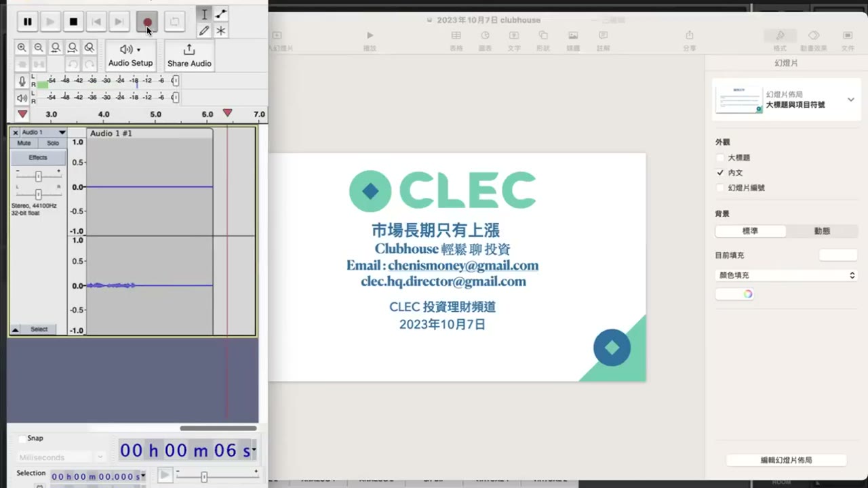The image size is (868, 488).
Task: Insert chart (圖表) in Keynote toolbar
Action: point(485,40)
